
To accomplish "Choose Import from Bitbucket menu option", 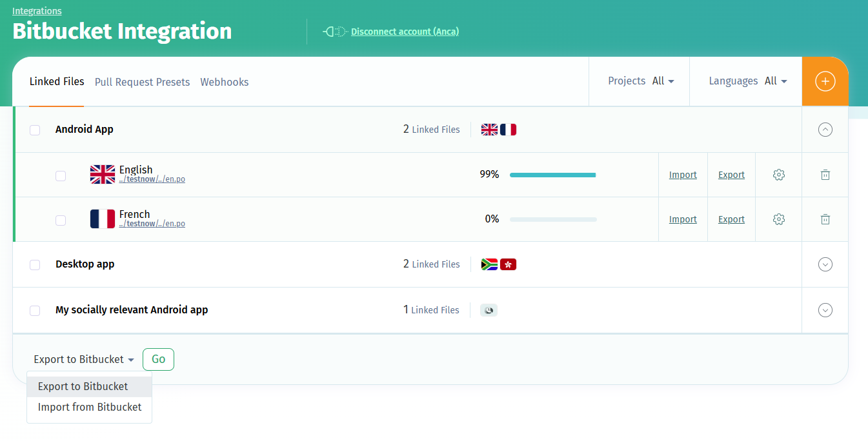I will tap(90, 407).
